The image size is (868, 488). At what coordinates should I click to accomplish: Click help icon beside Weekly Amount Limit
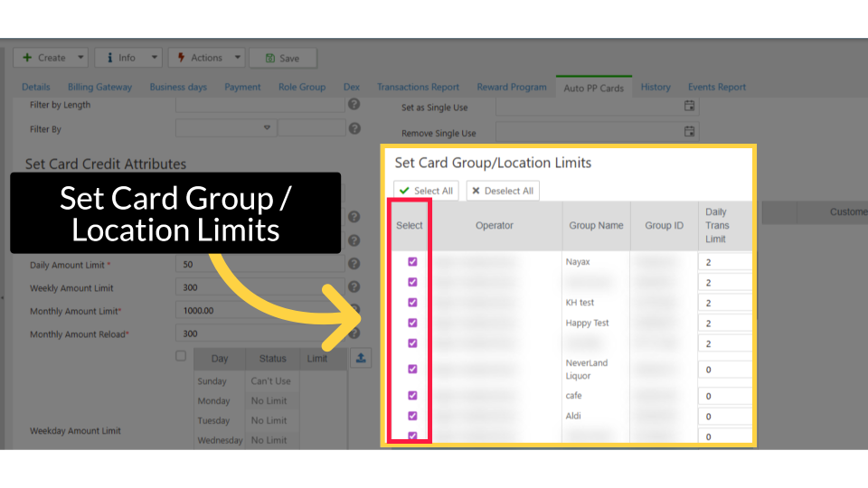point(354,286)
